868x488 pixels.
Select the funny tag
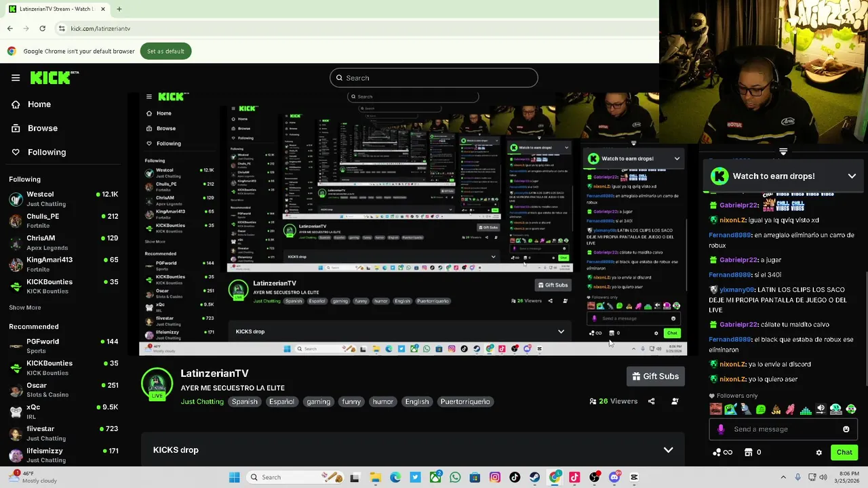pos(351,401)
